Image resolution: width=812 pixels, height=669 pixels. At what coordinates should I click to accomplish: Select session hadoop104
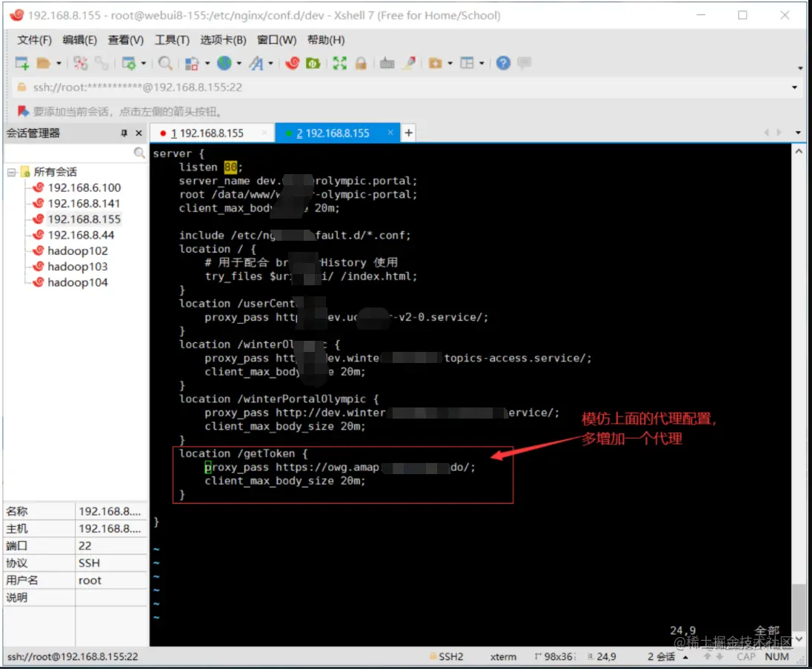(78, 282)
